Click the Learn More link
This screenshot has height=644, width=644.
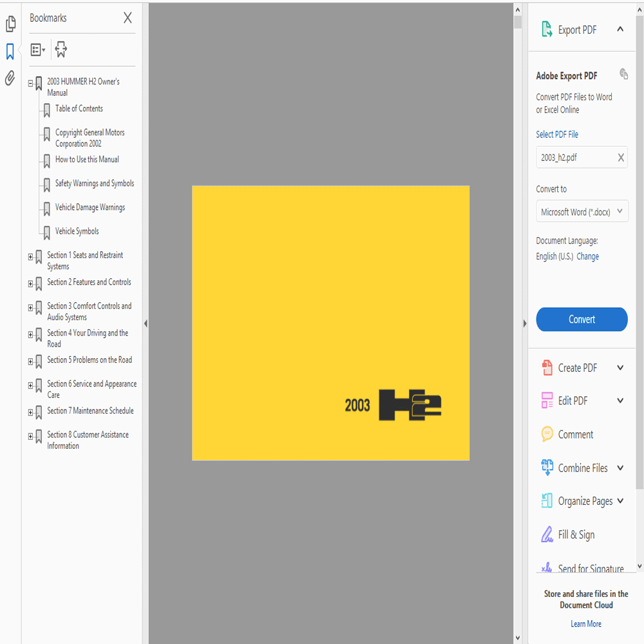[x=585, y=623]
